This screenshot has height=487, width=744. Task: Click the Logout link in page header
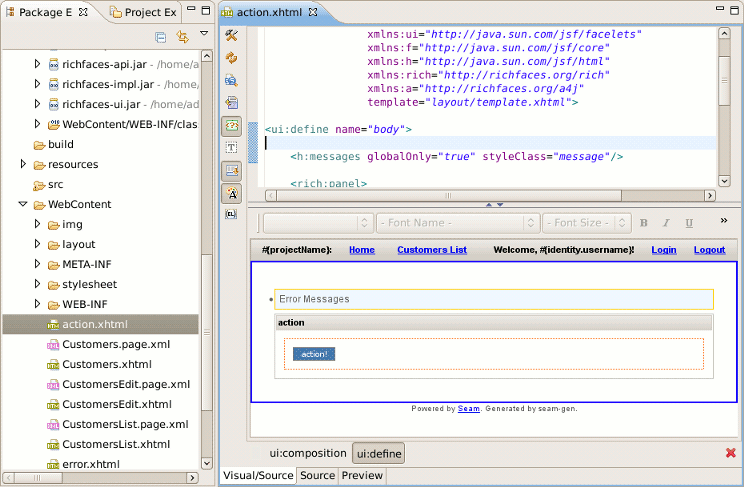(x=709, y=250)
